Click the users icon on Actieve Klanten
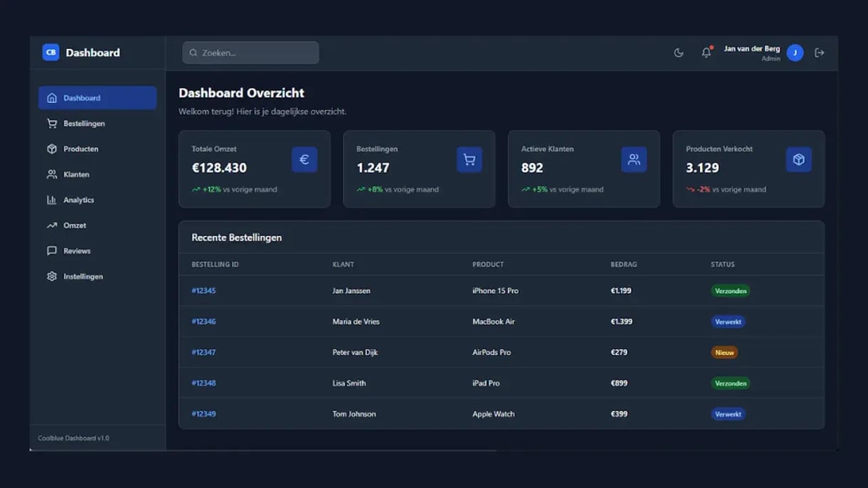This screenshot has width=868, height=488. click(x=633, y=159)
